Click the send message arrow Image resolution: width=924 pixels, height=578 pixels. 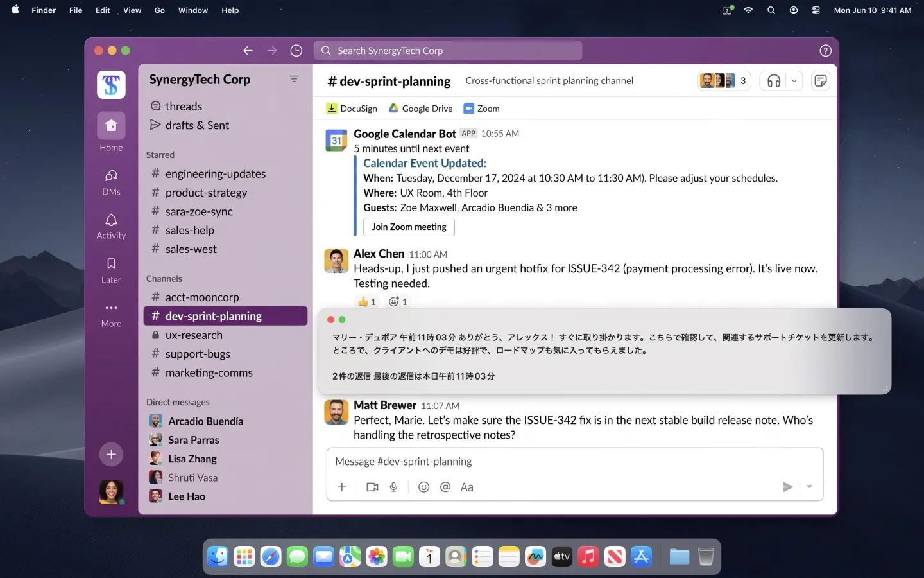(x=788, y=487)
